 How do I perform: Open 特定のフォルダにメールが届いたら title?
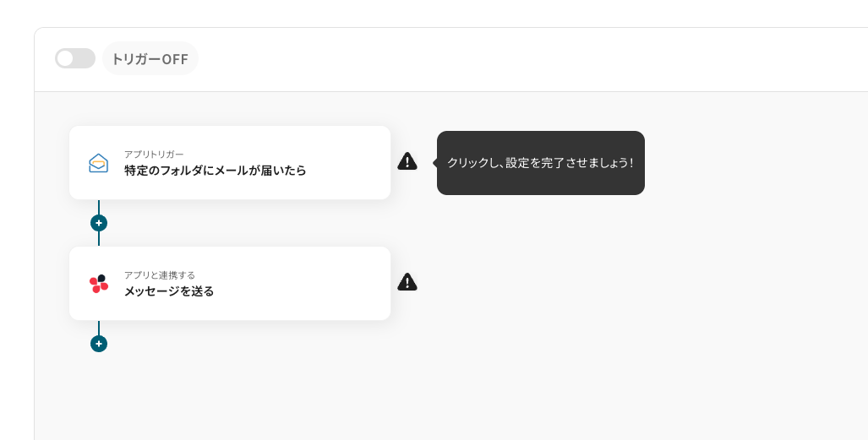pos(215,171)
